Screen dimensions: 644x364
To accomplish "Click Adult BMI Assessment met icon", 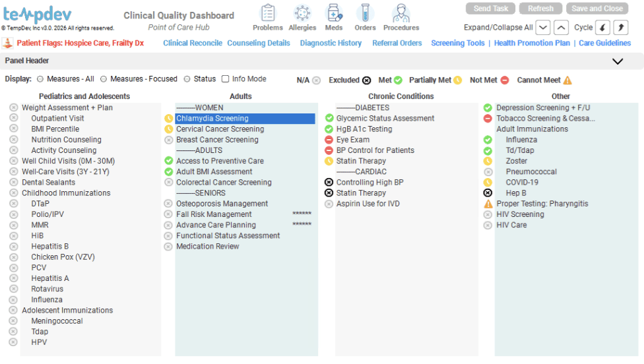I will pyautogui.click(x=168, y=171).
